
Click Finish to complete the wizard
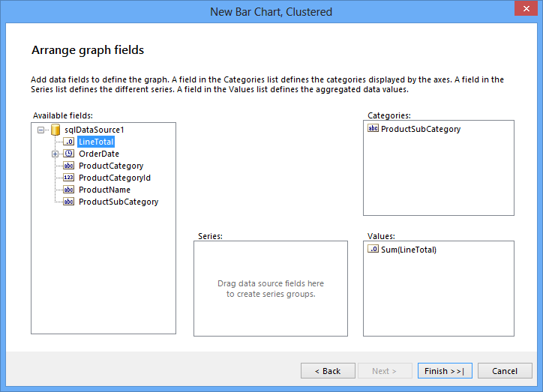pos(445,371)
